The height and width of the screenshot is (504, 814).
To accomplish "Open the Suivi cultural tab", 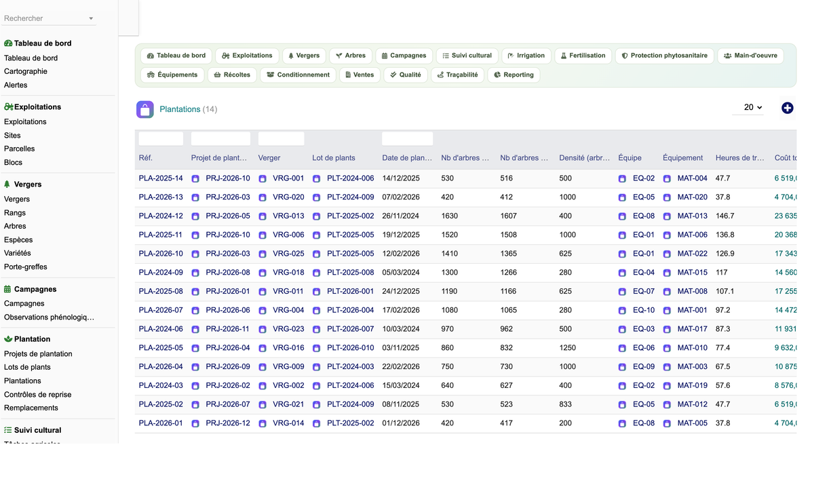I will point(467,56).
